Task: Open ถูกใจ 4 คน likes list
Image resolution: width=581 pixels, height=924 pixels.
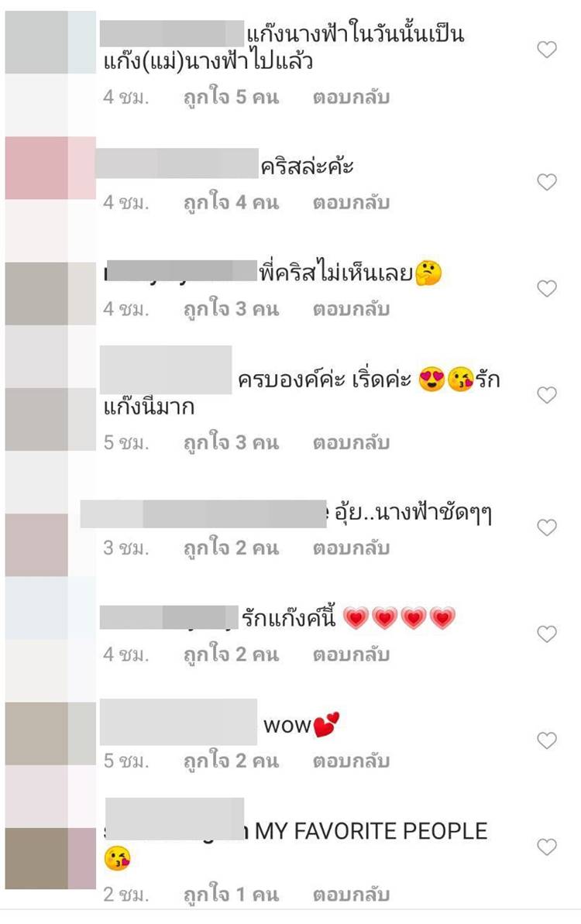Action: pos(231,203)
